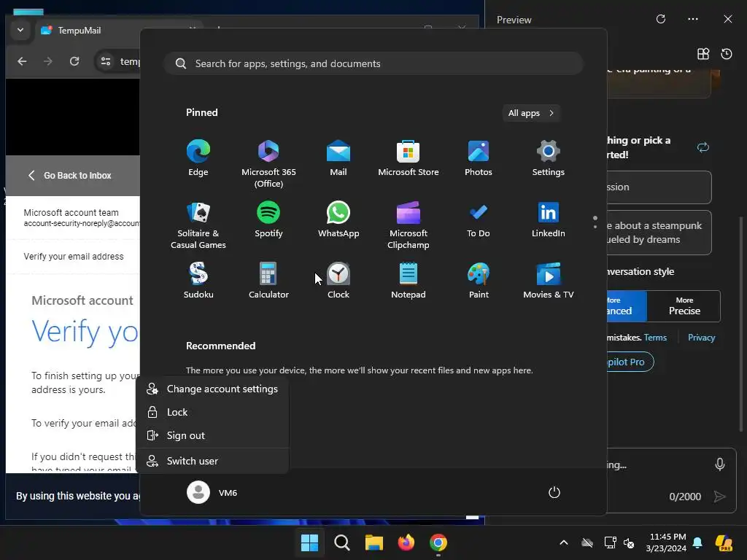Viewport: 747px width, 560px height.
Task: Open the Edge pinned app
Action: click(x=198, y=158)
